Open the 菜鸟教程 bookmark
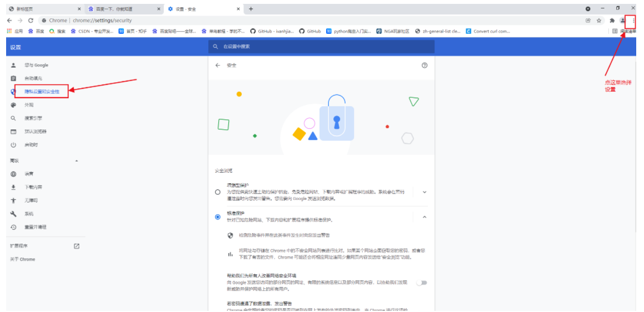The image size is (644, 312). click(223, 31)
